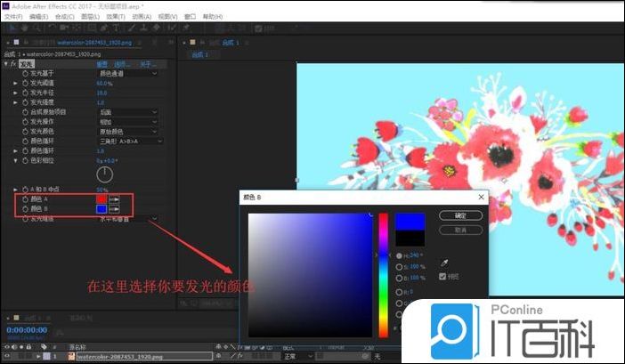Screen dimensions: 625x364
Task: Click the Color A eyedropper icon
Action: [x=114, y=199]
